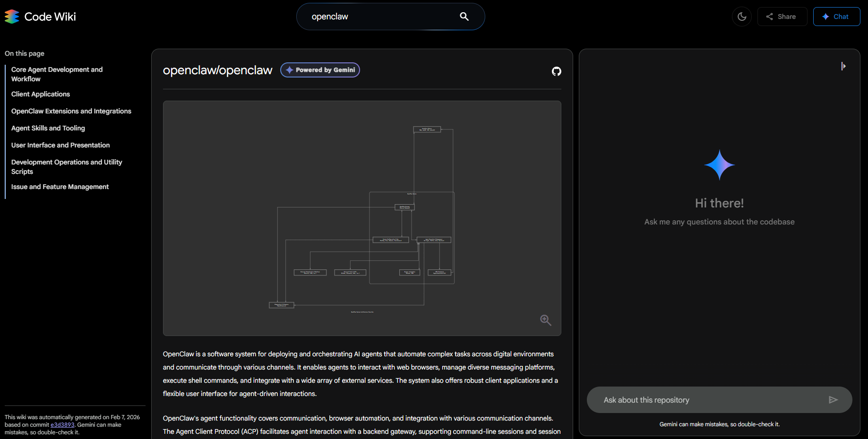Viewport: 868px width, 439px height.
Task: Open the Chat button
Action: coord(836,17)
